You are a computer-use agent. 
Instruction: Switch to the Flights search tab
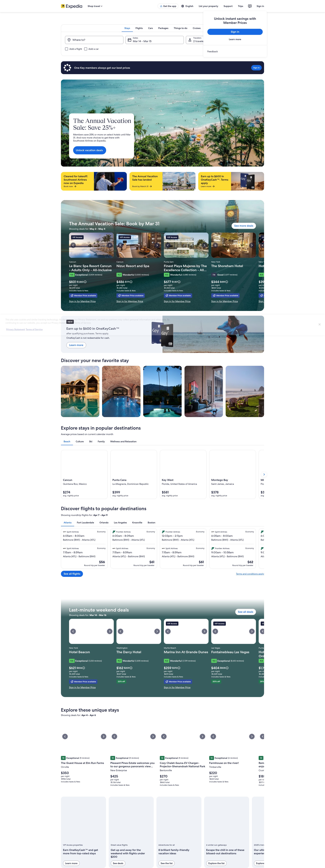[x=139, y=28]
